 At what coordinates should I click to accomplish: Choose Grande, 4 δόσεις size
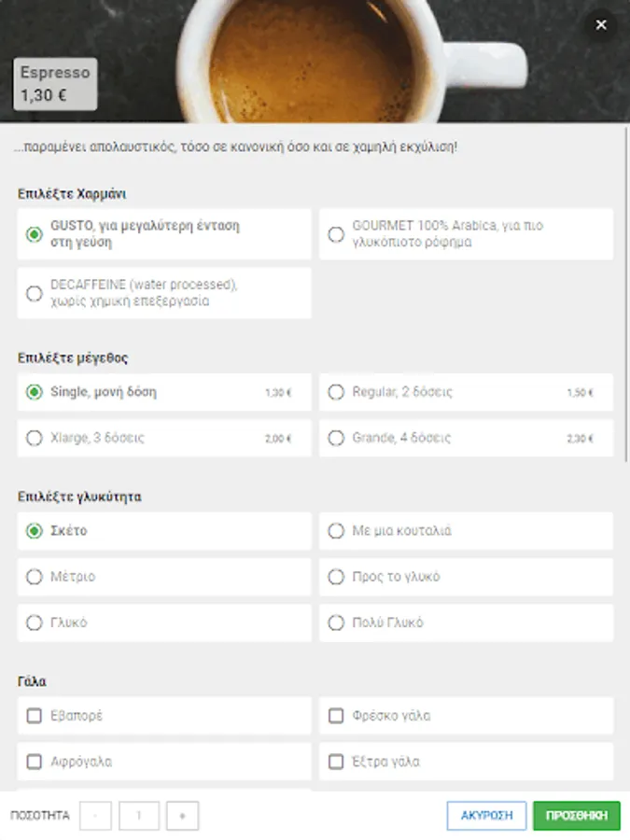336,438
